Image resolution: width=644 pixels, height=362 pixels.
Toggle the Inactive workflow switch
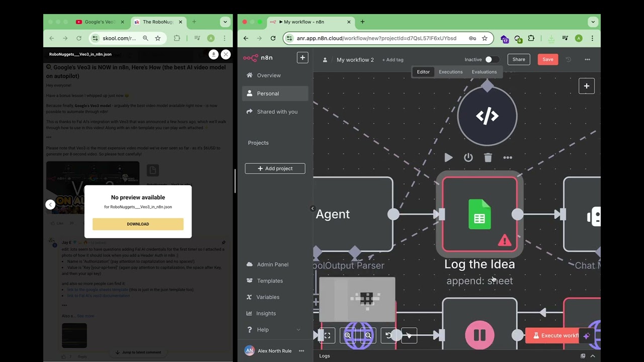coord(492,59)
